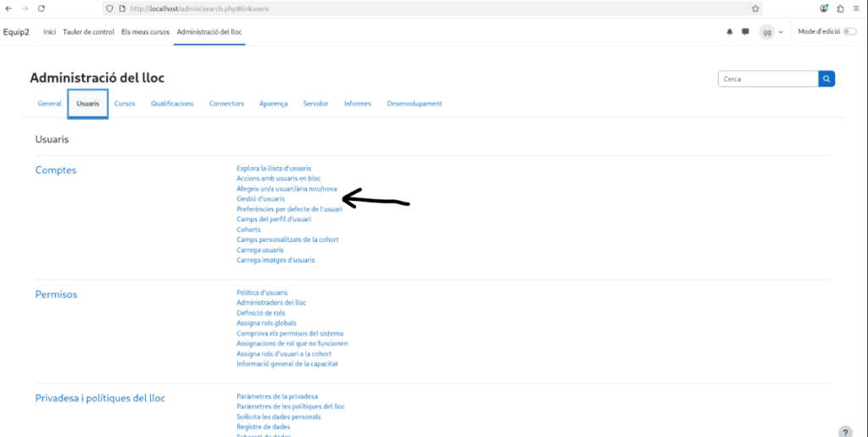Viewport: 868px width, 437px height.
Task: Click the help question mark icon
Action: pyautogui.click(x=844, y=431)
